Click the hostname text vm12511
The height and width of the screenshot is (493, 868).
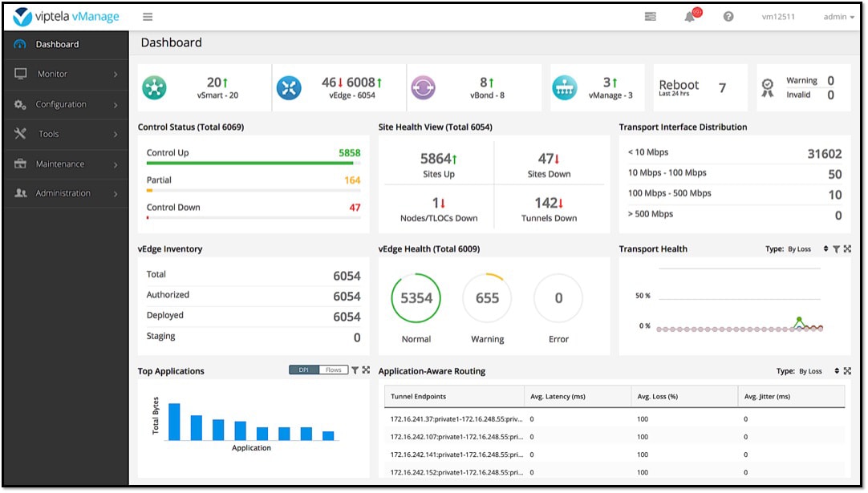(x=778, y=17)
